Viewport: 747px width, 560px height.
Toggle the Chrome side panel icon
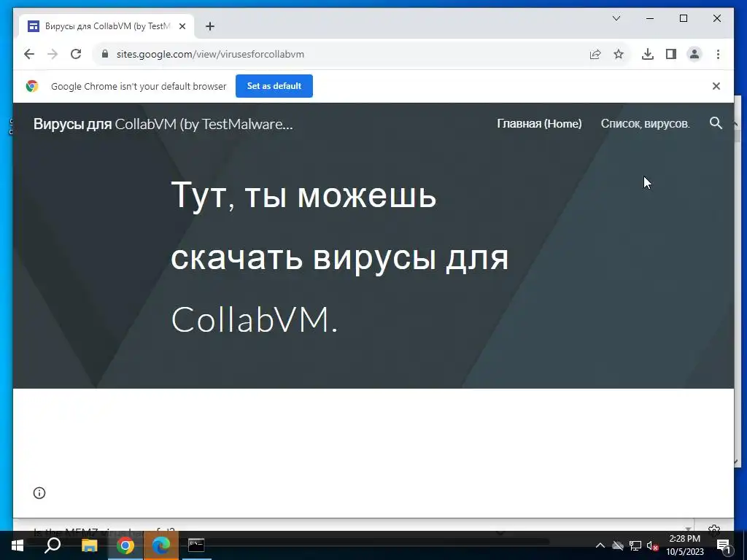click(671, 54)
